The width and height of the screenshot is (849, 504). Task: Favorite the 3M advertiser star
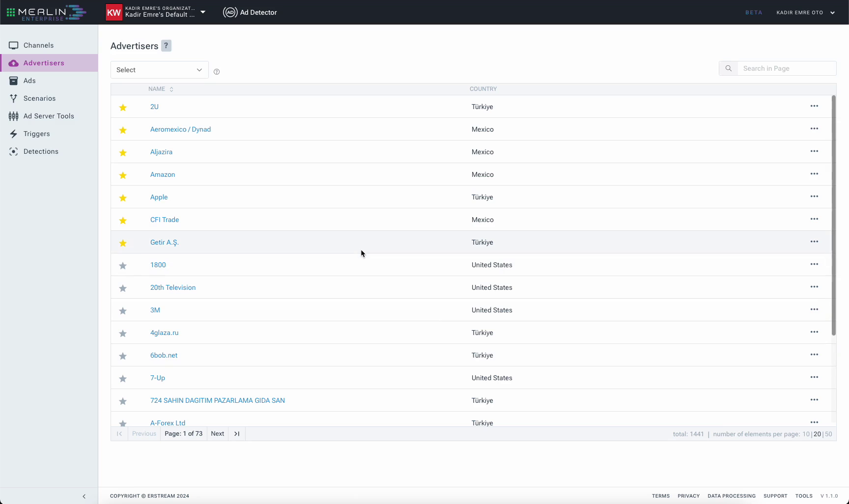pyautogui.click(x=123, y=310)
